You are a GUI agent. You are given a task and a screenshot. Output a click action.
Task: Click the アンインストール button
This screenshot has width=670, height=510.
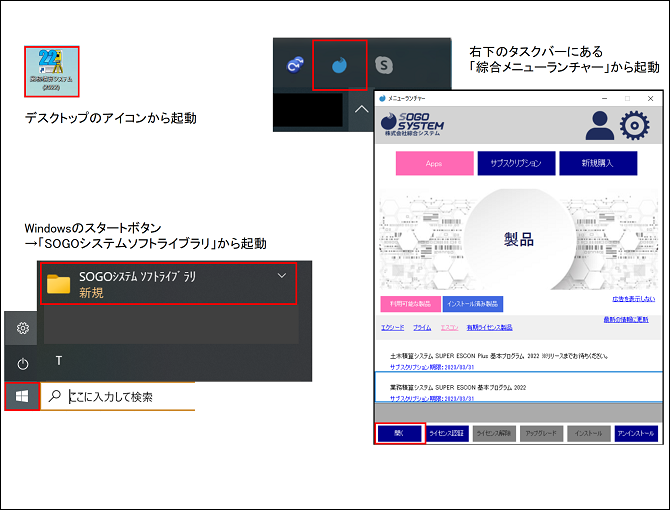tap(636, 434)
